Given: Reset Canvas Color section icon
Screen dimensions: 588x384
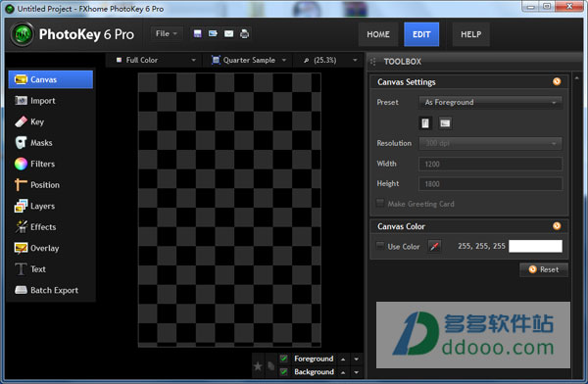Looking at the screenshot, I should pos(557,225).
